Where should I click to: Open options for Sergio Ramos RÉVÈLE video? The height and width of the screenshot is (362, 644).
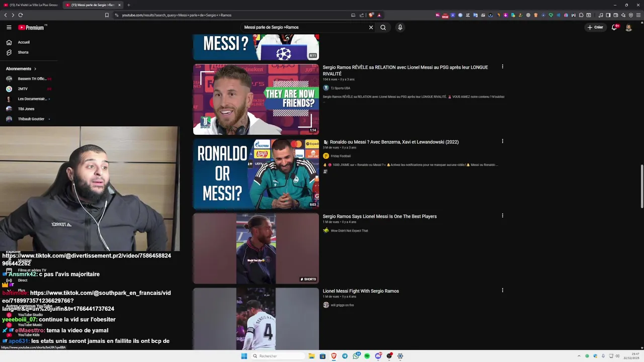point(502,67)
